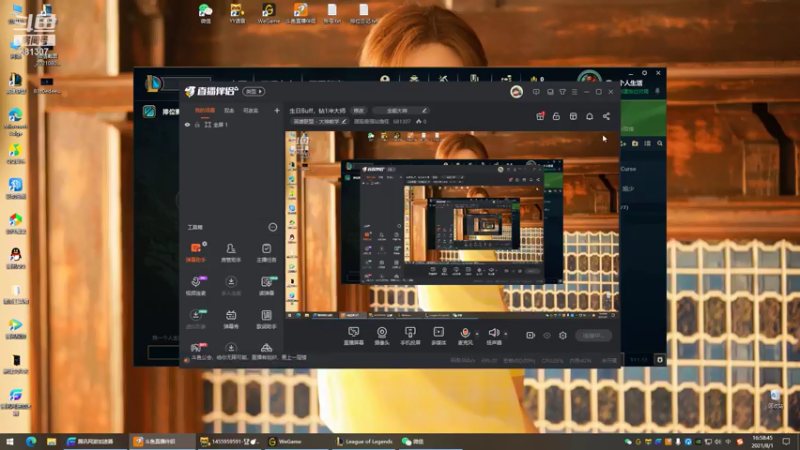Open the message icon in companion title bar
Viewport: 800px width, 450px height.
click(x=536, y=92)
